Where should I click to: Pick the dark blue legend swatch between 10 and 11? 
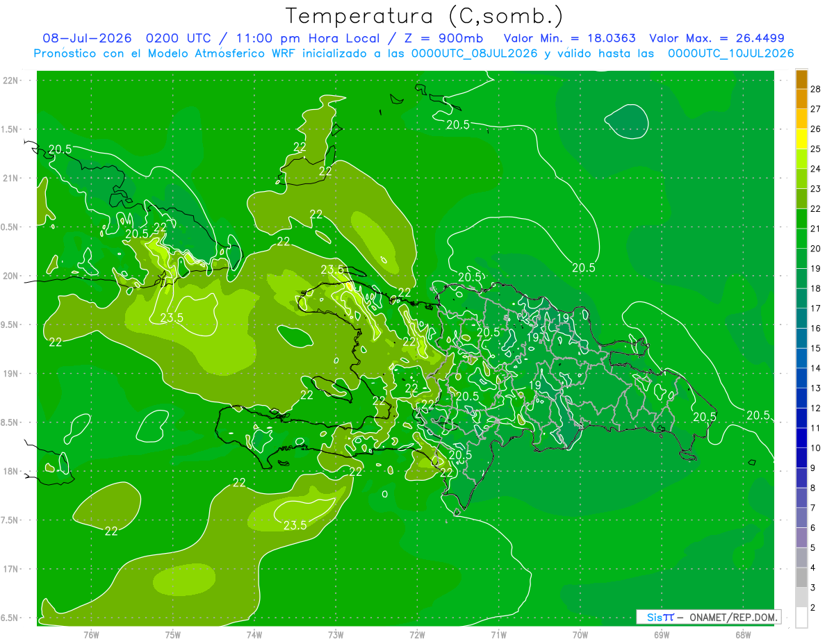click(x=801, y=438)
